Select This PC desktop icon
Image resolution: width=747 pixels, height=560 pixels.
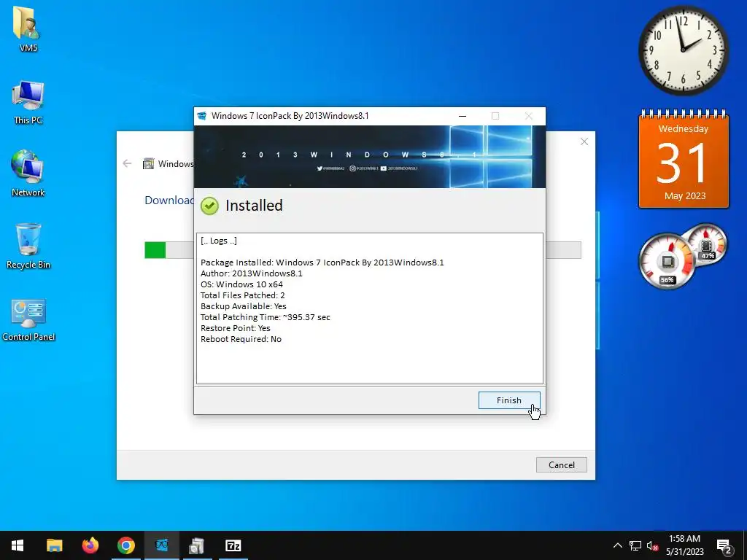[28, 102]
